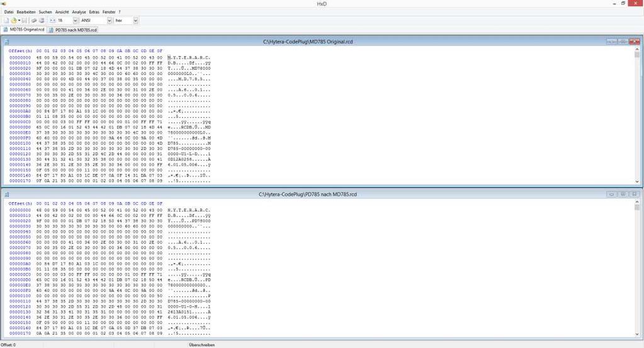This screenshot has height=348, width=644.
Task: Click decoded text D785-00000000-00 in MD785 Original
Action: pyautogui.click(x=189, y=149)
